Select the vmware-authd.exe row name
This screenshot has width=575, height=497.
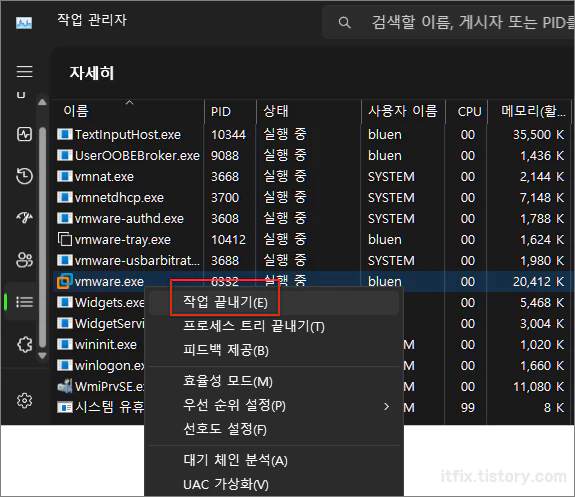(129, 219)
